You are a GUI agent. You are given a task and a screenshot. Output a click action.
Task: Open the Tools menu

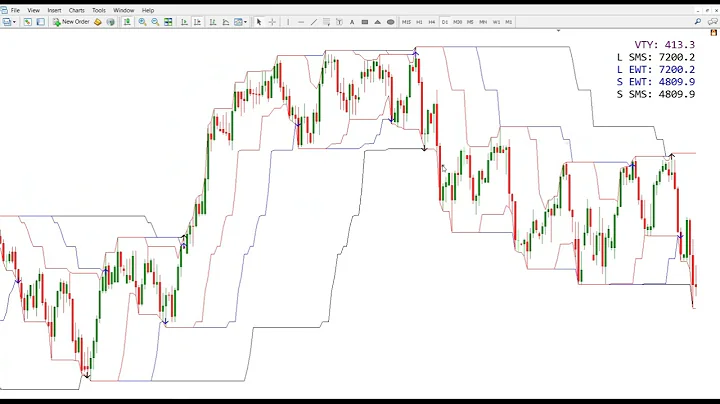coord(99,10)
